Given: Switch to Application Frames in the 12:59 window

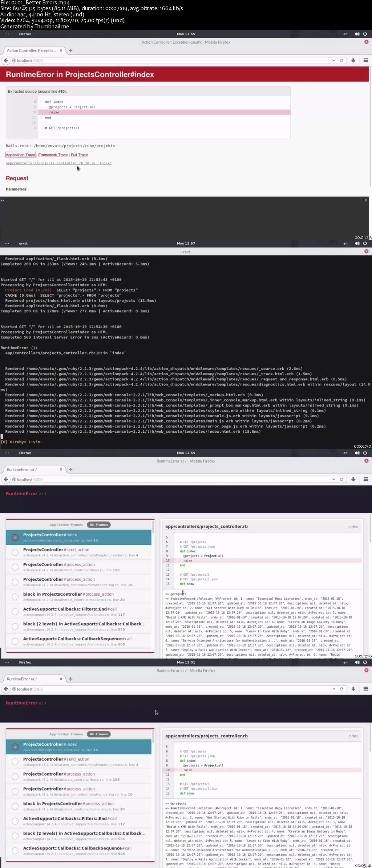Looking at the screenshot, I should pyautogui.click(x=66, y=525).
